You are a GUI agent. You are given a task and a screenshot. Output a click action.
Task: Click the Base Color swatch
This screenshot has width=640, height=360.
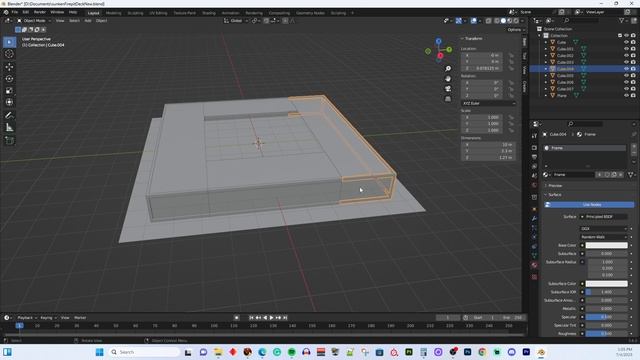point(607,245)
